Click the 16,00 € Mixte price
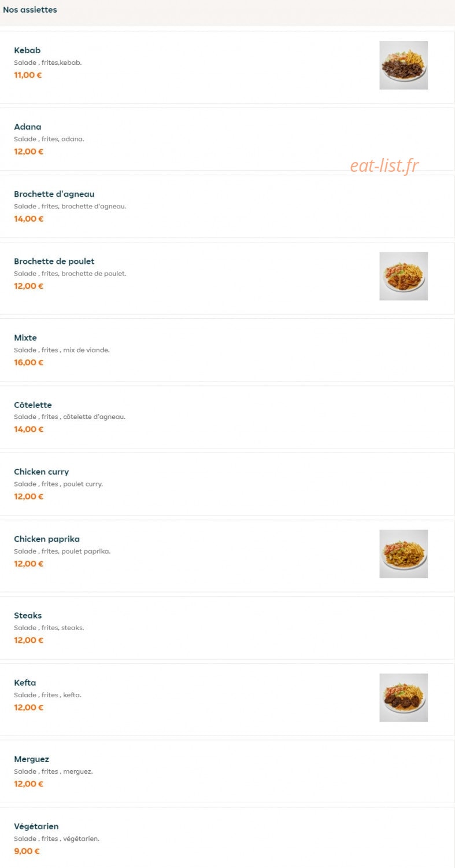The width and height of the screenshot is (455, 868). pyautogui.click(x=29, y=362)
